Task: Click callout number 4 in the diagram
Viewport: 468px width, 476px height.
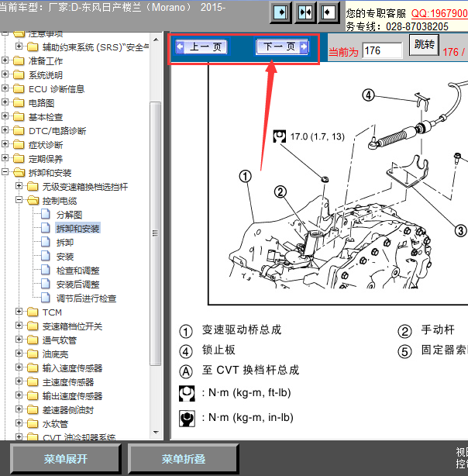Action: (368, 95)
